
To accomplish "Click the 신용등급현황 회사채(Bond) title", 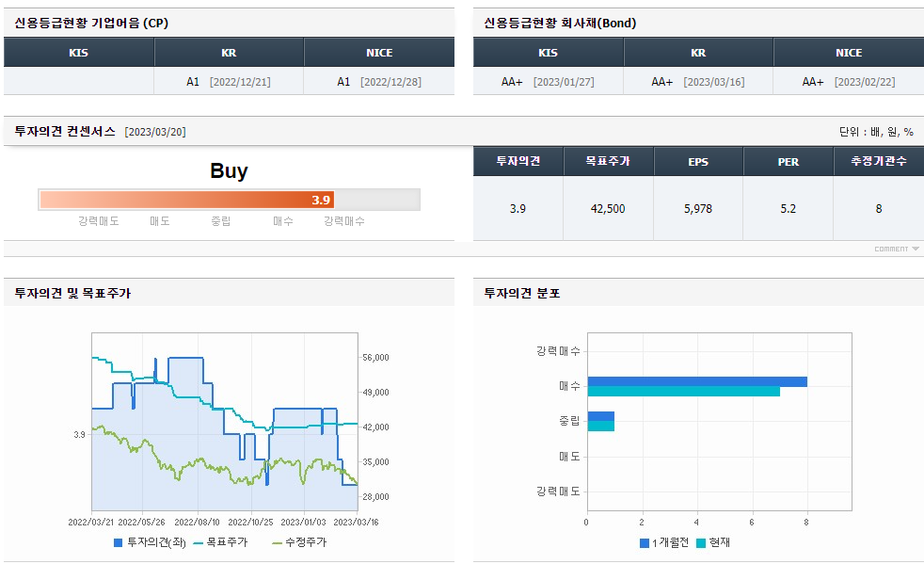I will (x=560, y=23).
